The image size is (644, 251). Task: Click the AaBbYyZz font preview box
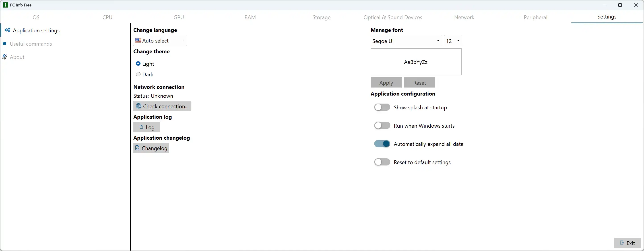416,62
